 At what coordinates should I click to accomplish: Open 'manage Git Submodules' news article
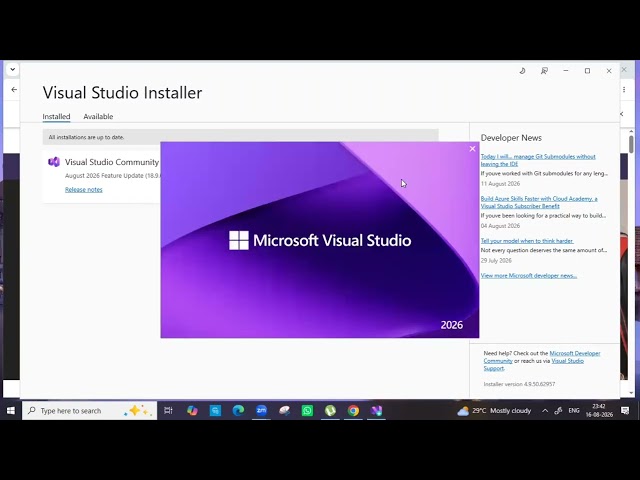click(538, 160)
